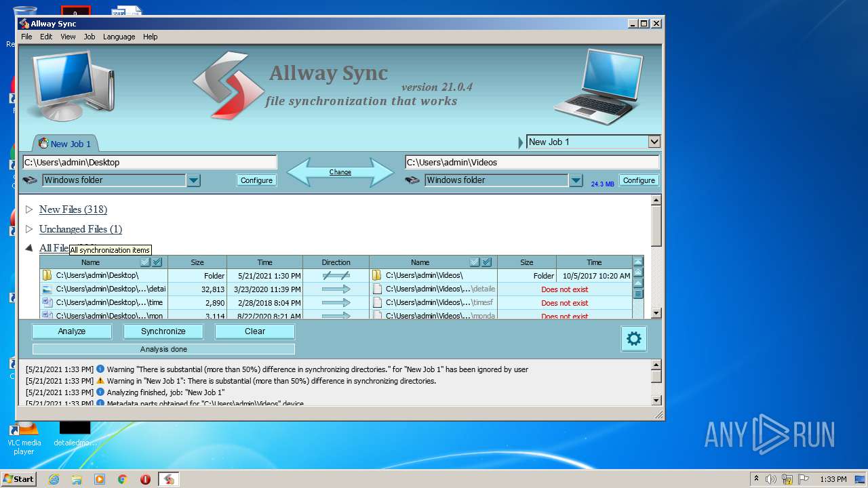This screenshot has height=488, width=868.
Task: Click the left path field C:\Users\admin\Desktop
Action: (x=150, y=163)
